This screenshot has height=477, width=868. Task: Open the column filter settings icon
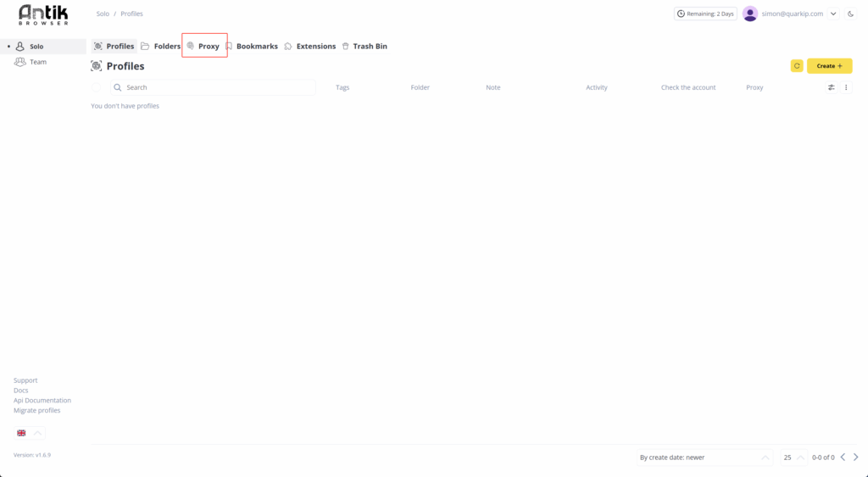[x=831, y=87]
